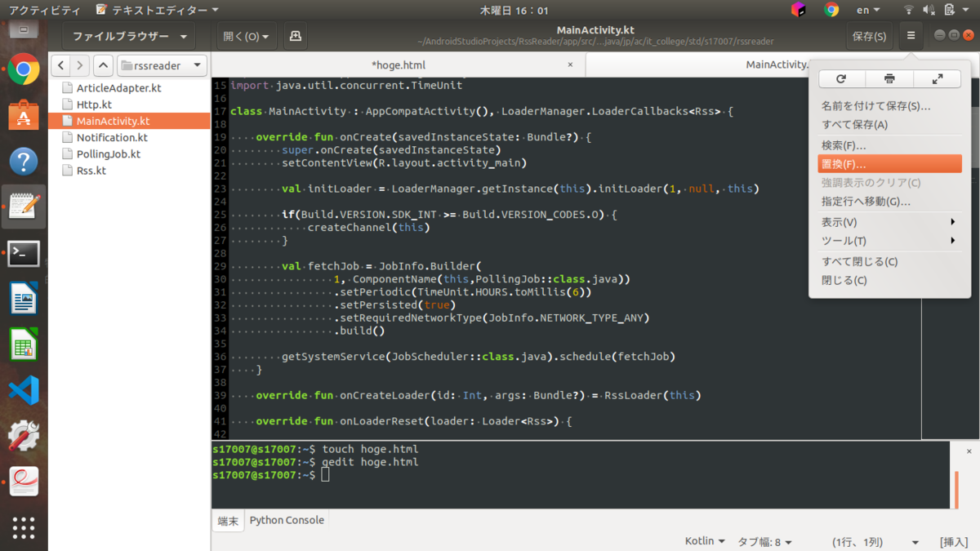Click Chrome tray icon in top bar
This screenshot has width=980, height=551.
(x=831, y=10)
